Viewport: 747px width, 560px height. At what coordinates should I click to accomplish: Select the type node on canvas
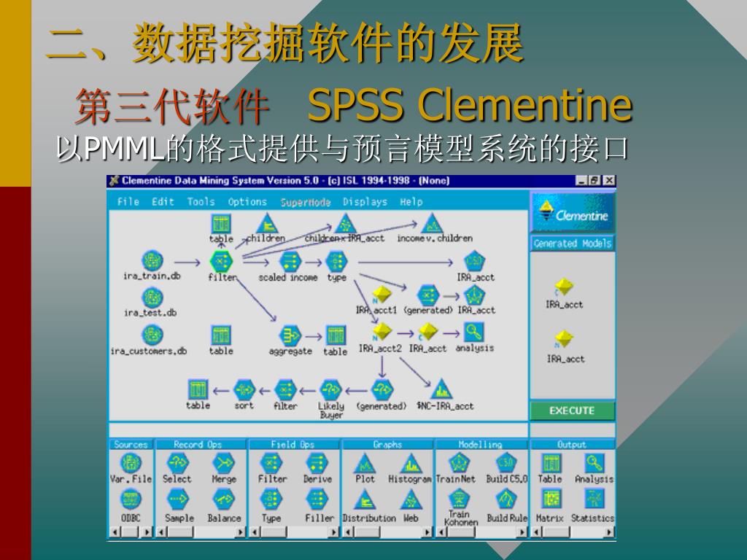click(336, 261)
